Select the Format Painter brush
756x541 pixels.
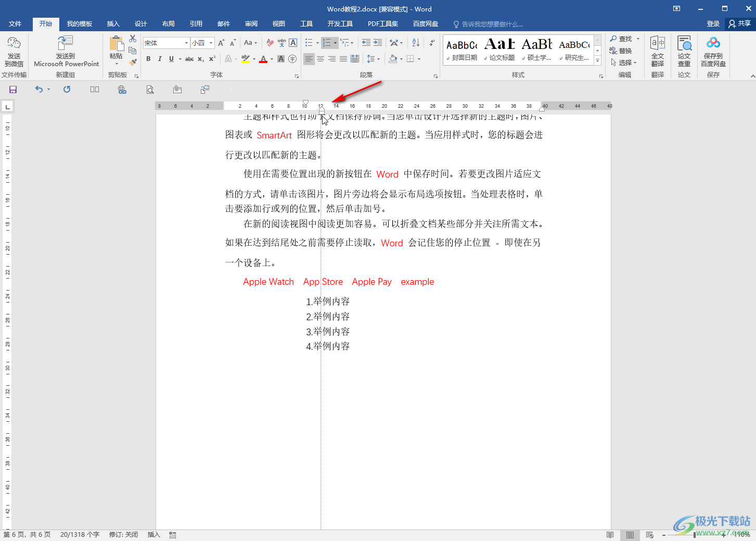click(133, 62)
